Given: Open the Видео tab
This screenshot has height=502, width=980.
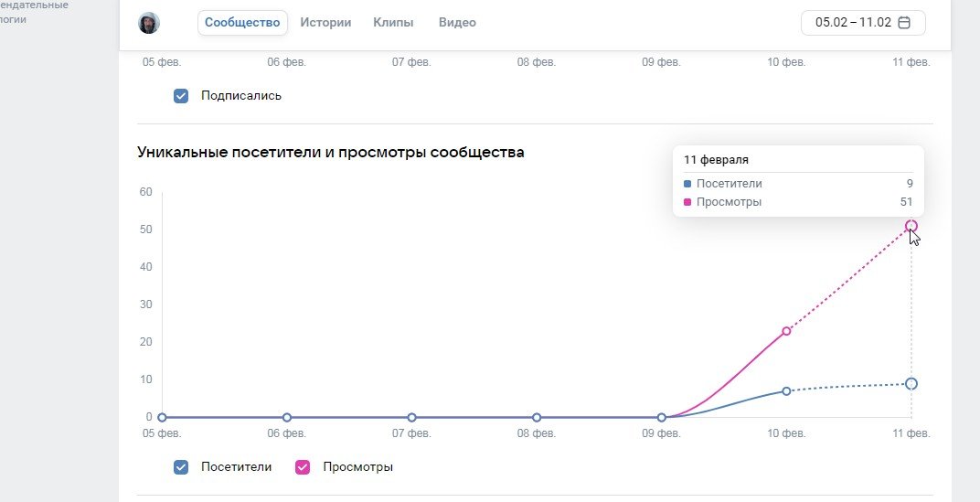Looking at the screenshot, I should pos(457,23).
